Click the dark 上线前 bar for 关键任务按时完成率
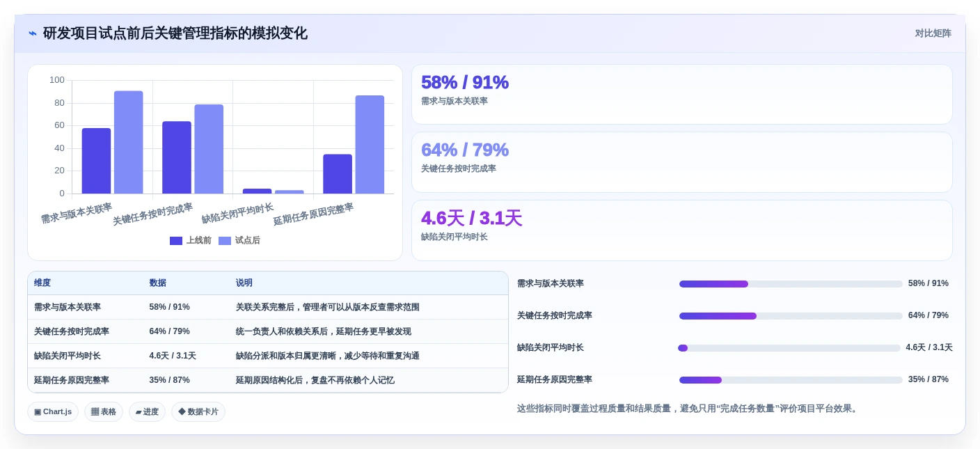 pos(177,157)
